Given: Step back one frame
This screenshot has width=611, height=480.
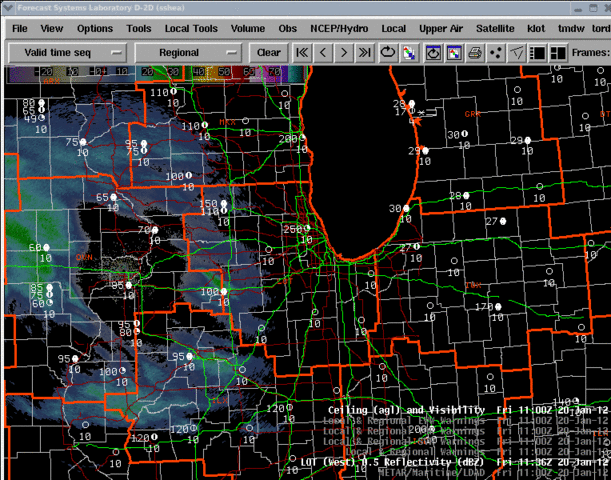Looking at the screenshot, I should pos(323,52).
